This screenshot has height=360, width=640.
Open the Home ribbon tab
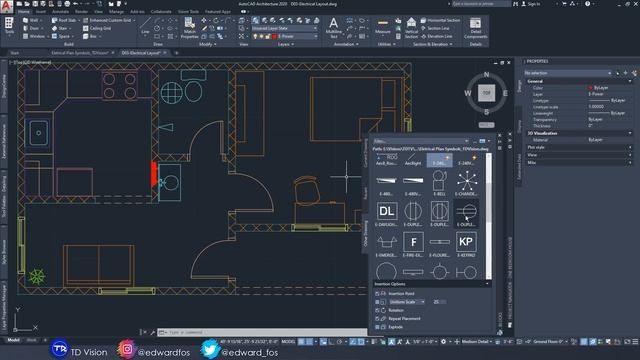[x=24, y=12]
